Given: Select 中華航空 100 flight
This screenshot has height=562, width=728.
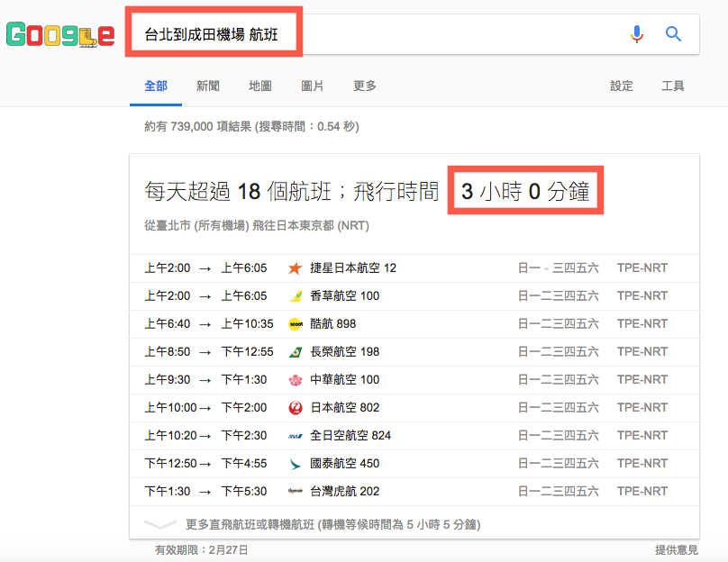Looking at the screenshot, I should (x=414, y=379).
